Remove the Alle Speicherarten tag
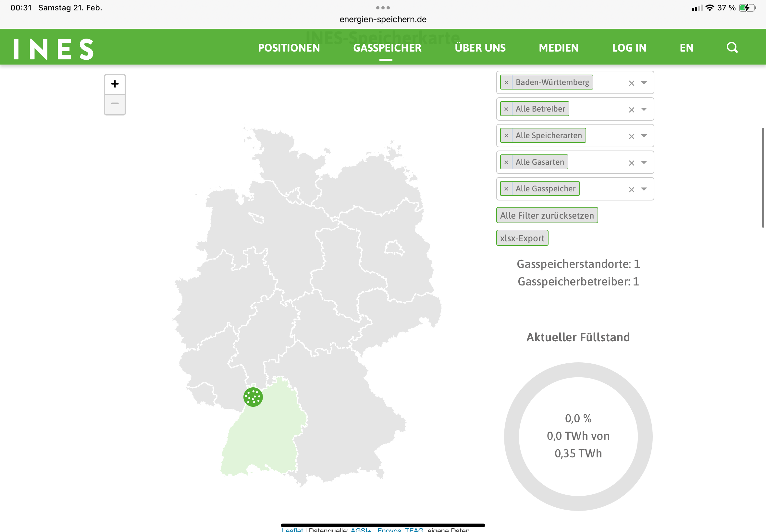The width and height of the screenshot is (766, 532). [506, 136]
